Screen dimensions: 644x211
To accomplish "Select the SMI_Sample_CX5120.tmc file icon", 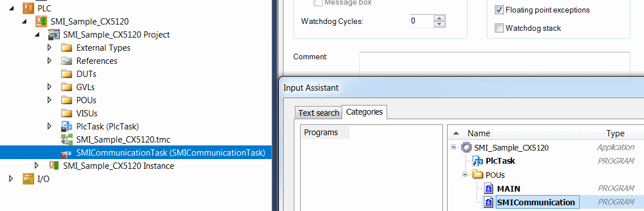I will (67, 140).
